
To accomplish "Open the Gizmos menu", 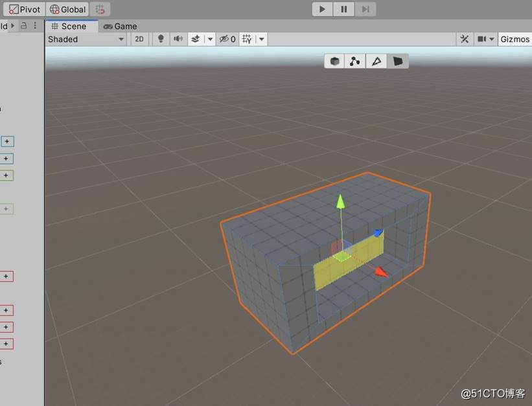I will pyautogui.click(x=515, y=39).
